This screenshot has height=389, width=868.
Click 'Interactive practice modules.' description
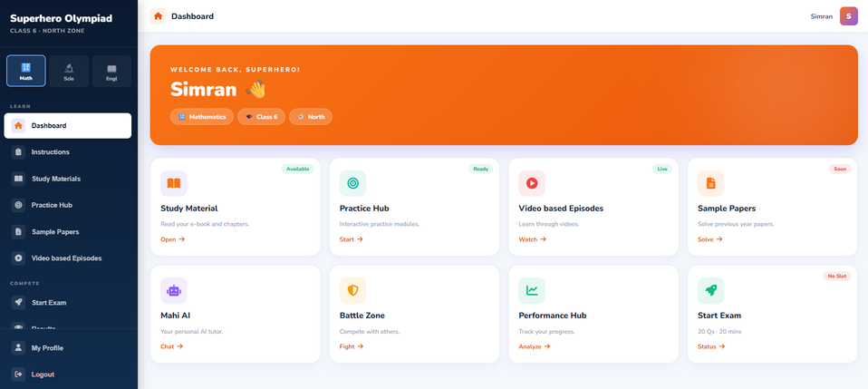[380, 225]
